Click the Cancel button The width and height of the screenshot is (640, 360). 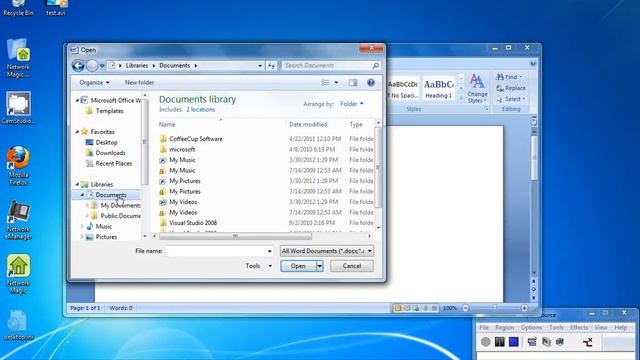coord(352,266)
